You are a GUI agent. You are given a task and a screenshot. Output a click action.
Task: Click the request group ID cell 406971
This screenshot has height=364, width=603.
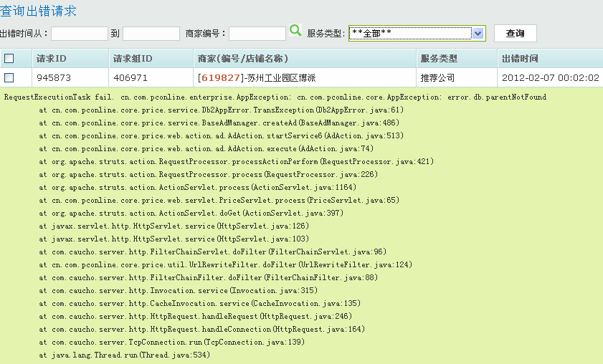(x=130, y=77)
